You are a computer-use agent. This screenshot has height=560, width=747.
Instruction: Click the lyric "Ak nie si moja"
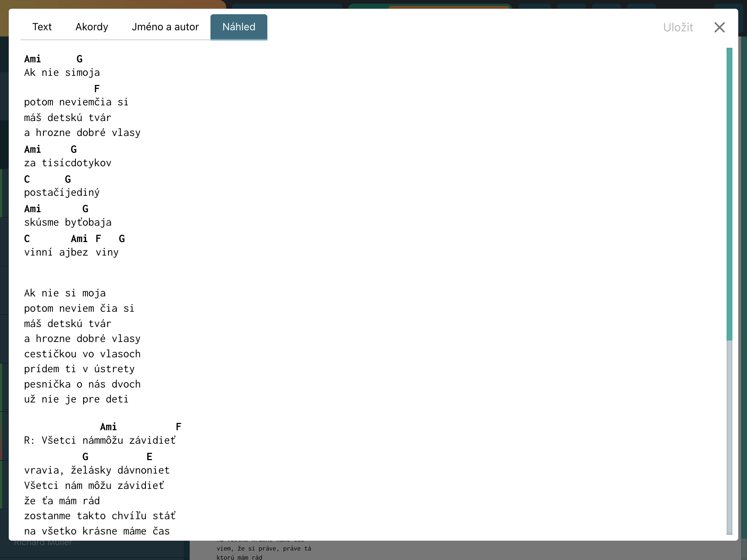pos(65,293)
